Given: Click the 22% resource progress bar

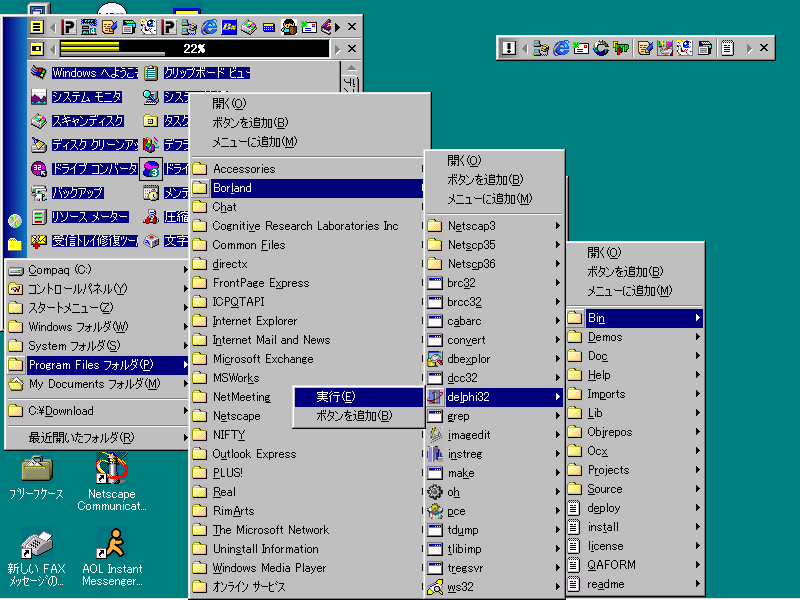Looking at the screenshot, I should click(194, 48).
